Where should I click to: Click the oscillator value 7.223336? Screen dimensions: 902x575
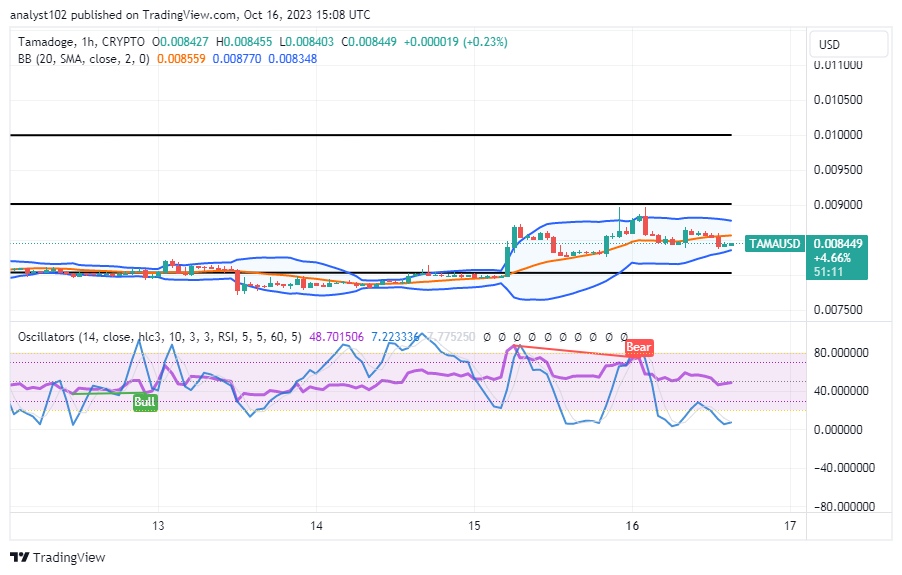click(395, 337)
